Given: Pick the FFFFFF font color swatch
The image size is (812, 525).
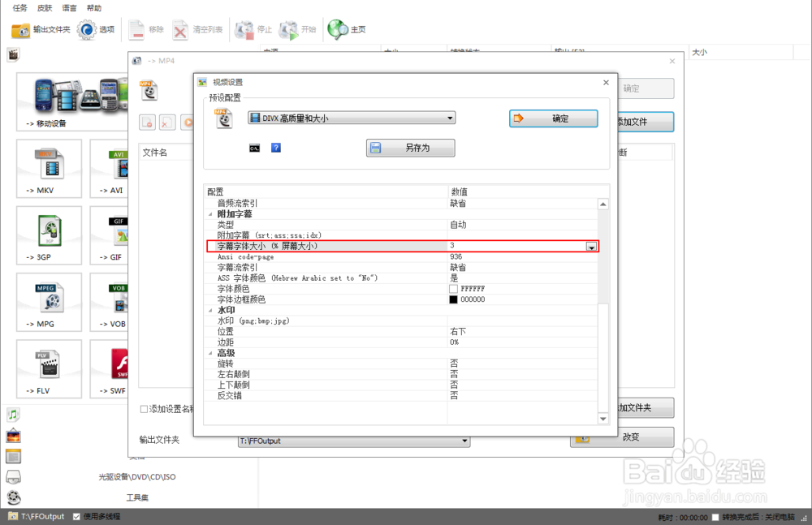Looking at the screenshot, I should pos(454,289).
